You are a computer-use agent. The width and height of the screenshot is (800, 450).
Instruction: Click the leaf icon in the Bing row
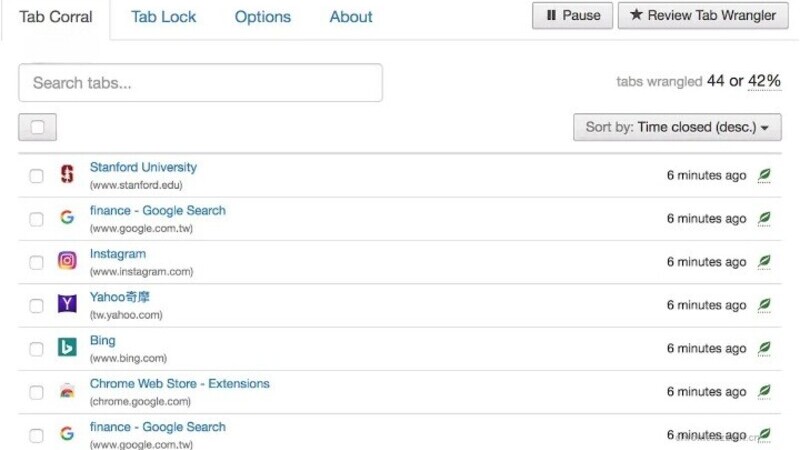coord(764,348)
